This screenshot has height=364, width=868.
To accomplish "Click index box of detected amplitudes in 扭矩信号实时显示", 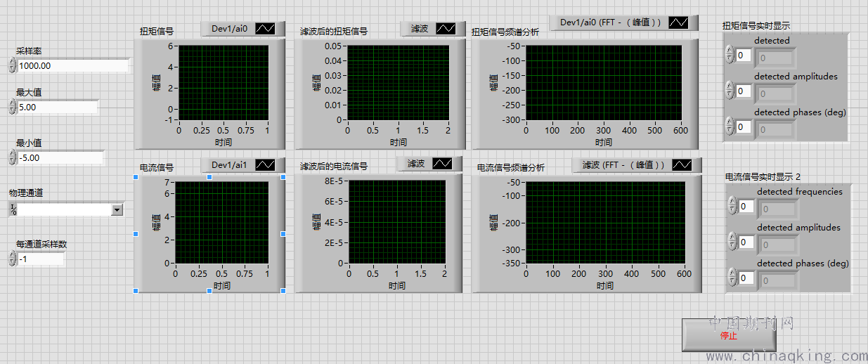I will pos(744,91).
